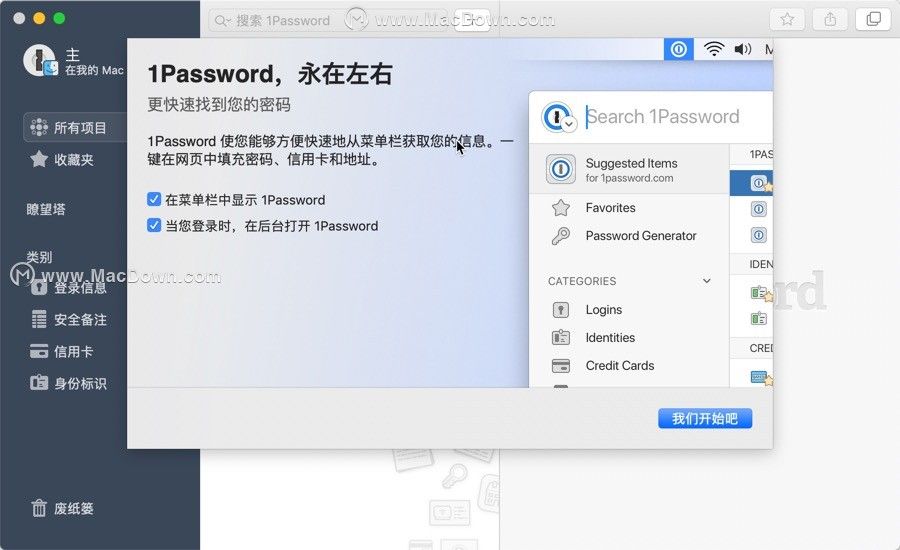This screenshot has height=550, width=900.
Task: Click the Password Generator key icon
Action: tap(561, 236)
